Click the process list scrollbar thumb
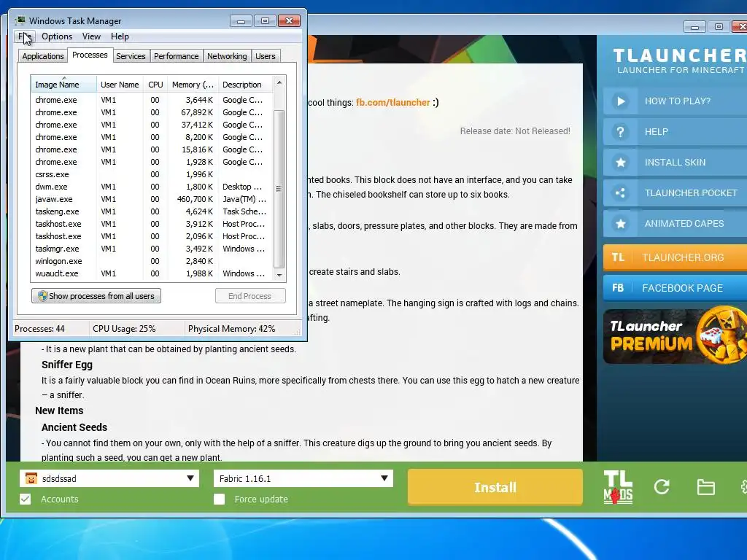 [279, 189]
